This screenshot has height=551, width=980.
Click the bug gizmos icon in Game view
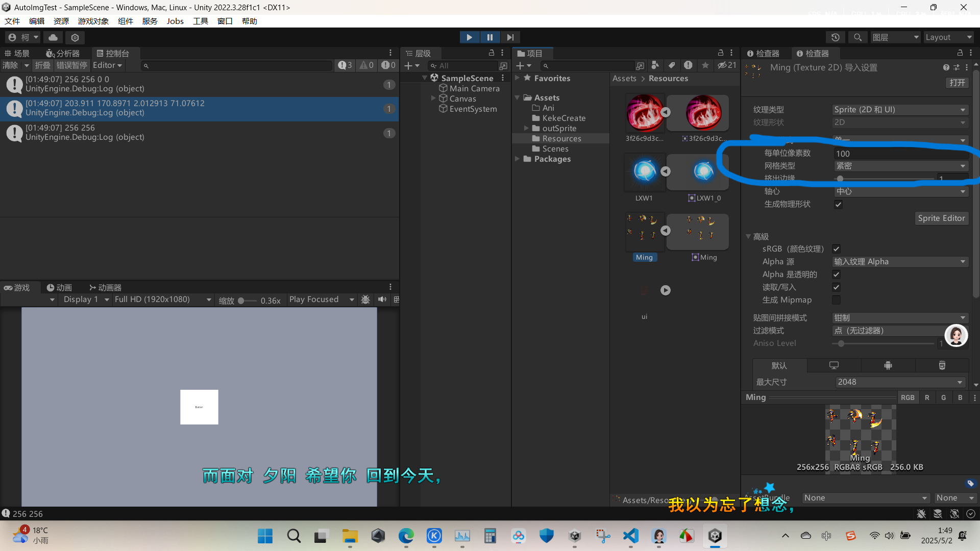pyautogui.click(x=365, y=299)
